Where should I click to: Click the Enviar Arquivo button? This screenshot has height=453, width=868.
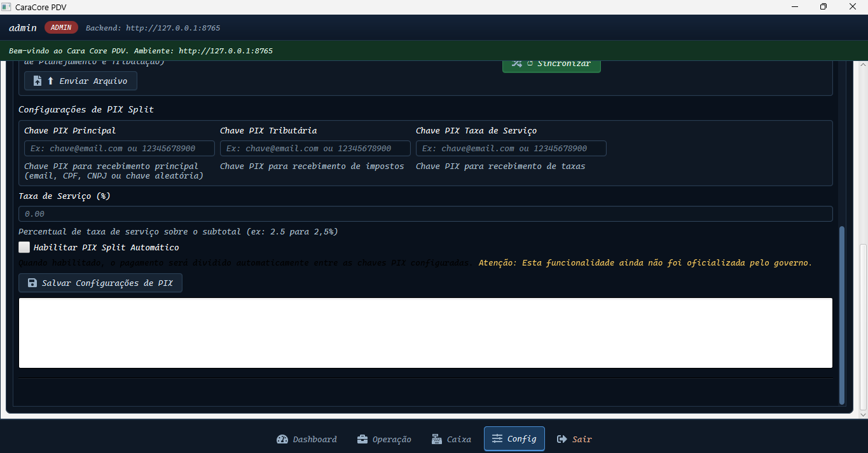[x=81, y=81]
